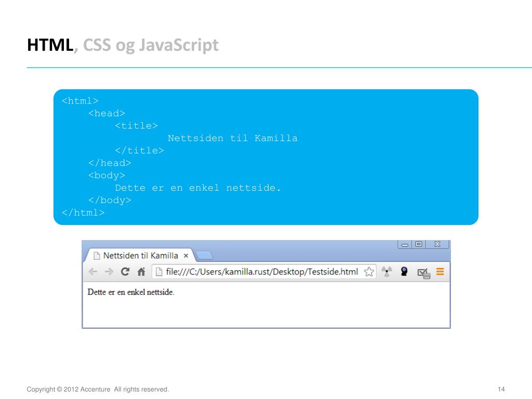Maximize the browser window
This screenshot has height=399, width=532.
[x=419, y=244]
